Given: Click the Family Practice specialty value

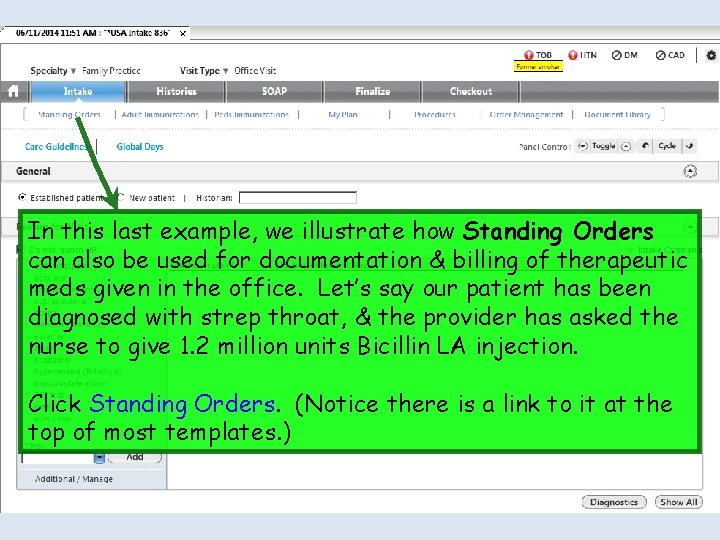Looking at the screenshot, I should click(x=111, y=71).
